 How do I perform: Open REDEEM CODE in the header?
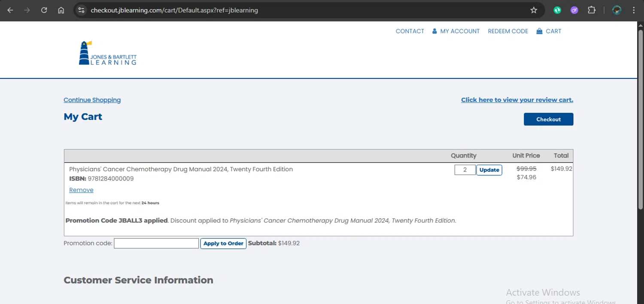point(508,31)
